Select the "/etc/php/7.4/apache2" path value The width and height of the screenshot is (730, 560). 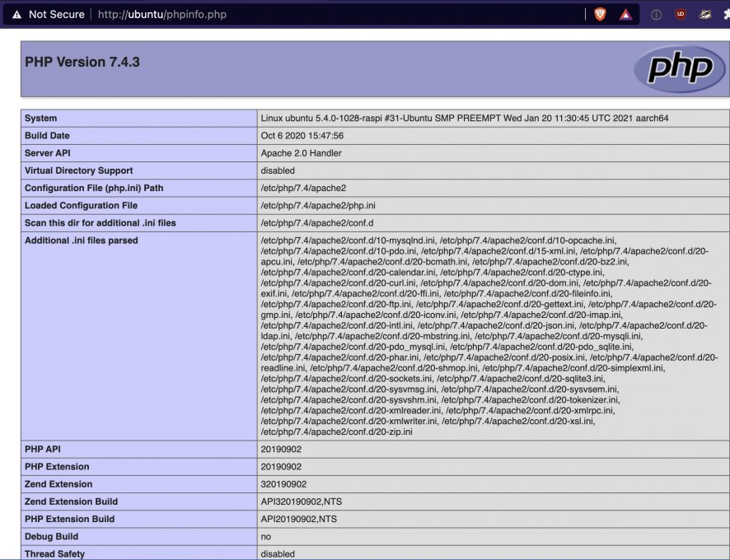[303, 188]
